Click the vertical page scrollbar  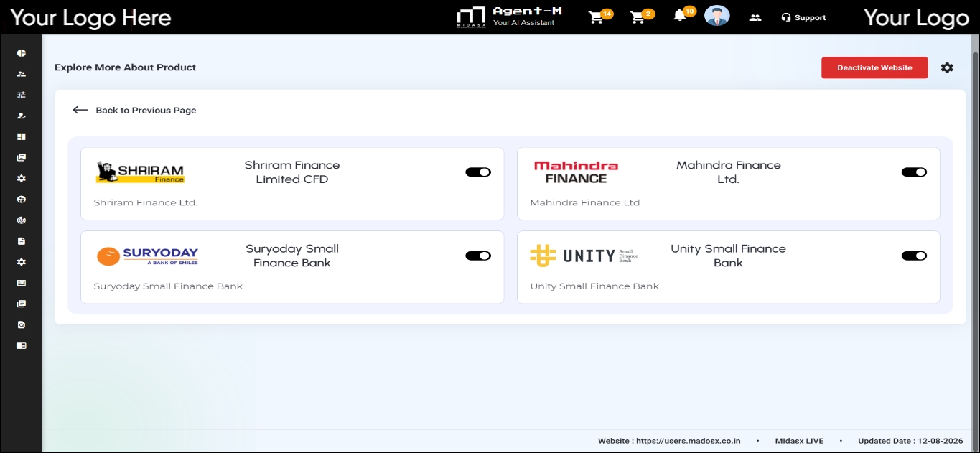tap(975, 243)
